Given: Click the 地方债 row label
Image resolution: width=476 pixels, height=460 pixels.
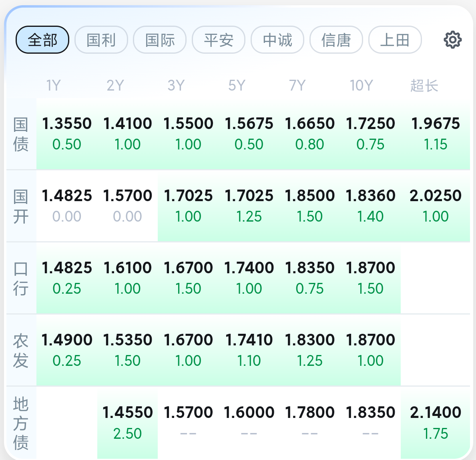Looking at the screenshot, I should coord(21,423).
